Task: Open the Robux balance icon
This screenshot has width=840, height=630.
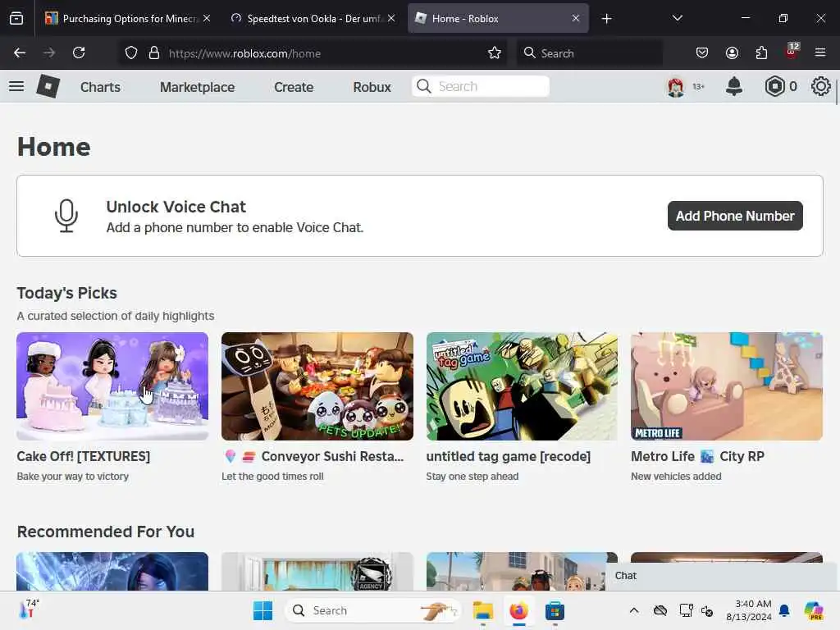Action: [x=774, y=86]
